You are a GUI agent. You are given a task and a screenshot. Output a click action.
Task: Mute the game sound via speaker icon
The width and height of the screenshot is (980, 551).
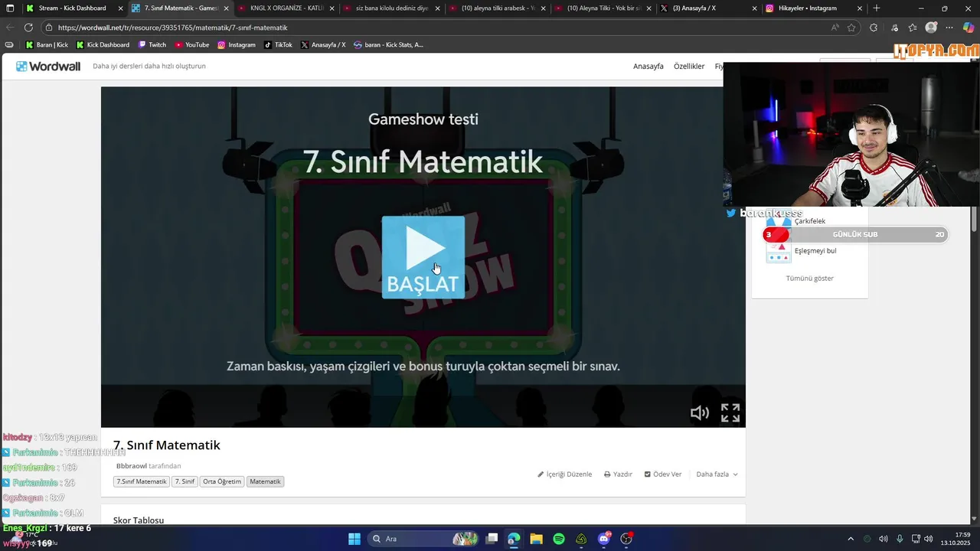699,413
